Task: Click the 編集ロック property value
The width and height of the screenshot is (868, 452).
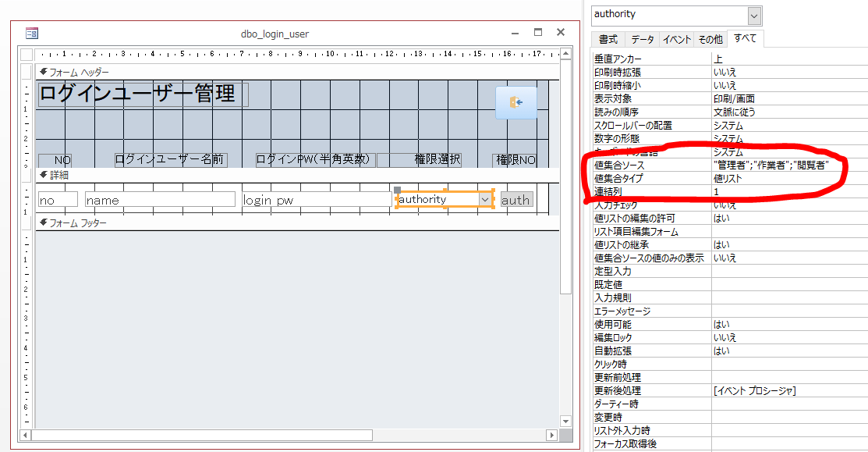Action: (x=789, y=338)
